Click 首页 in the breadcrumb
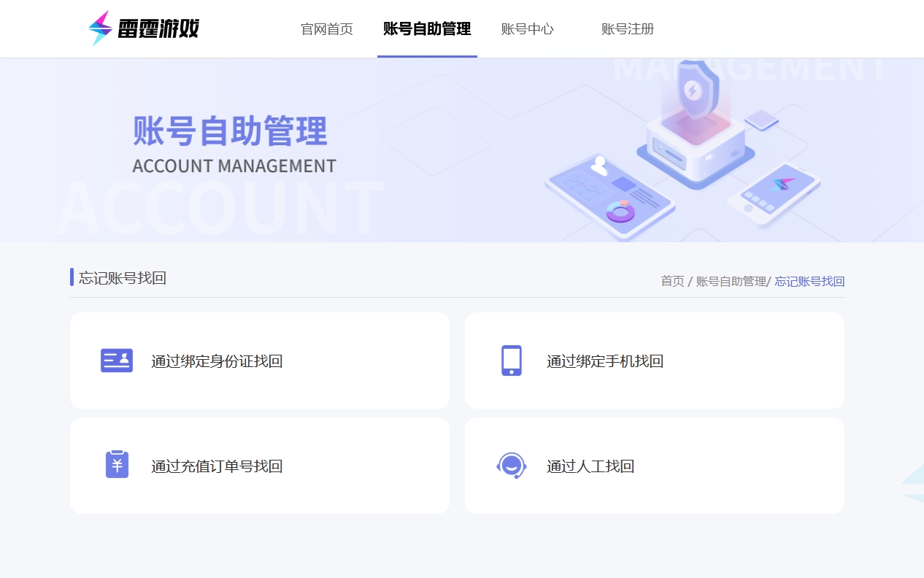 [672, 282]
